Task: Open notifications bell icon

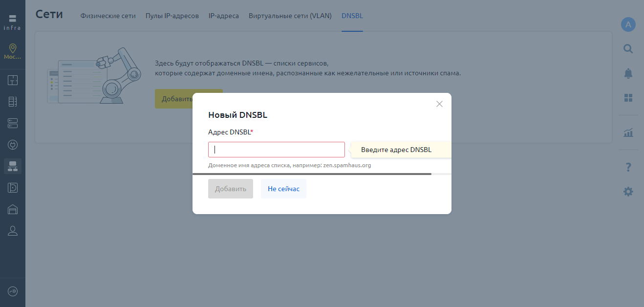Action: [628, 73]
